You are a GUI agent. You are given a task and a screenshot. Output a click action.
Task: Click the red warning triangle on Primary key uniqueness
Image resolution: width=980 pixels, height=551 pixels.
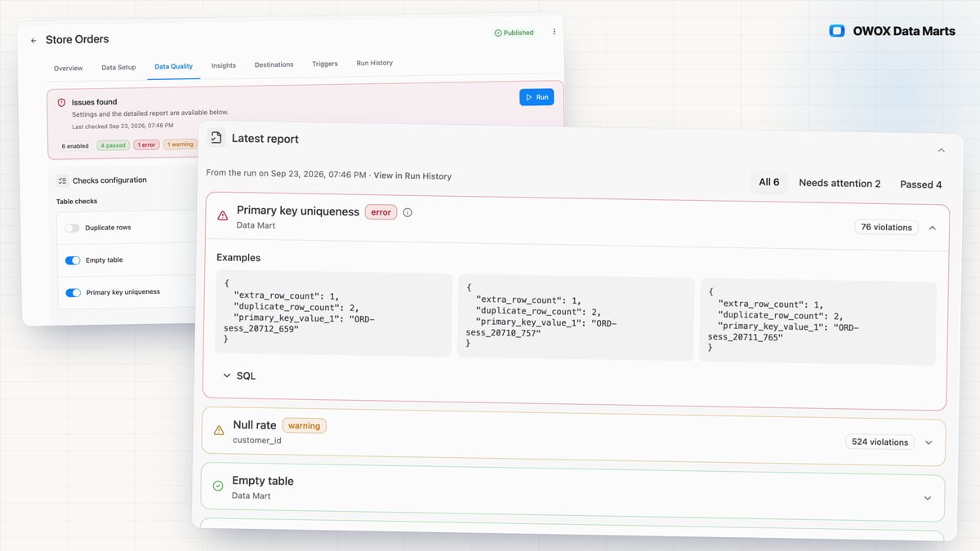tap(222, 216)
